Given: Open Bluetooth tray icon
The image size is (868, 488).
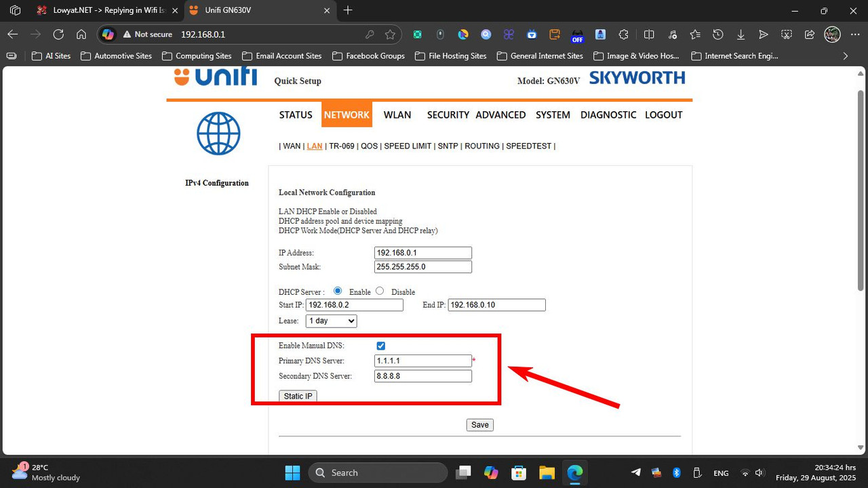Looking at the screenshot, I should pyautogui.click(x=676, y=472).
